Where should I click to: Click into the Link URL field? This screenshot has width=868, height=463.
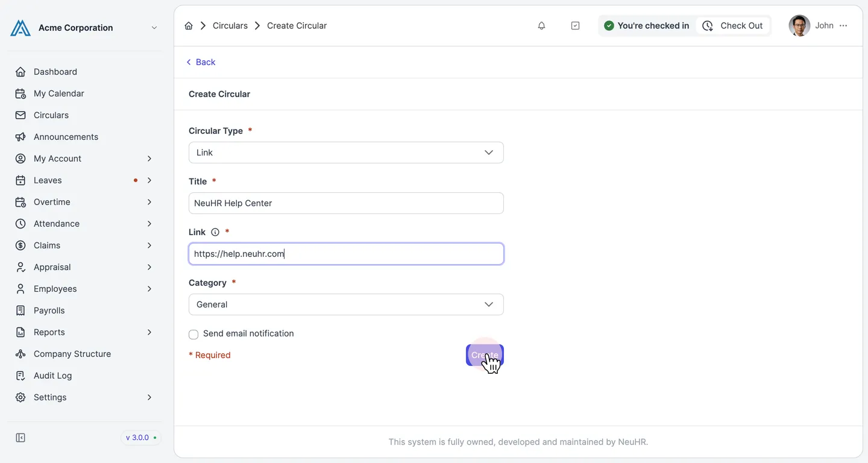click(346, 254)
